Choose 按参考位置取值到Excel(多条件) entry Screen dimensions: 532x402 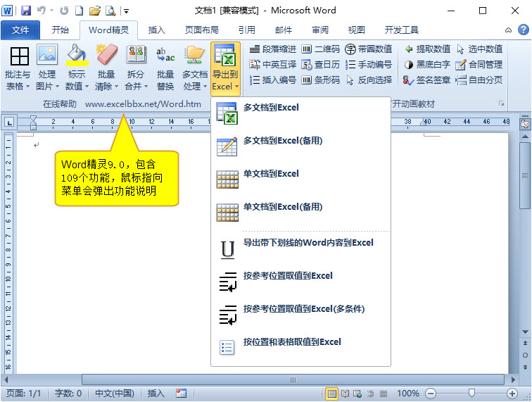(x=300, y=315)
